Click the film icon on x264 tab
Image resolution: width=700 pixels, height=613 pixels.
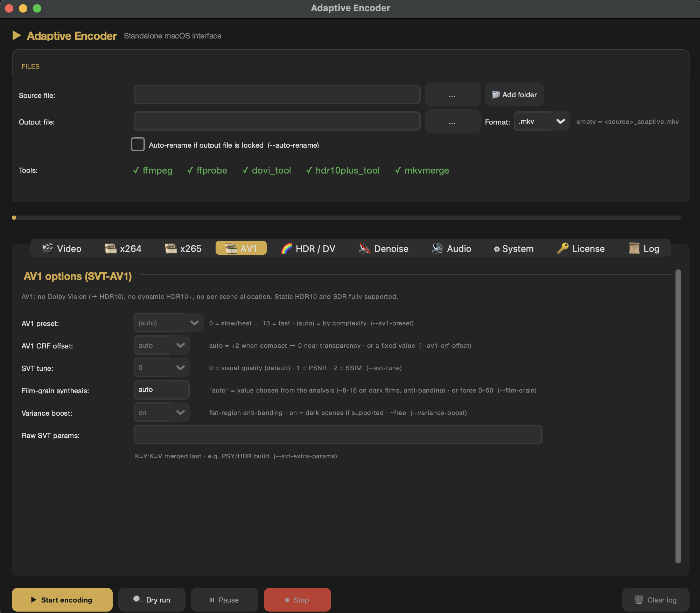pos(111,248)
